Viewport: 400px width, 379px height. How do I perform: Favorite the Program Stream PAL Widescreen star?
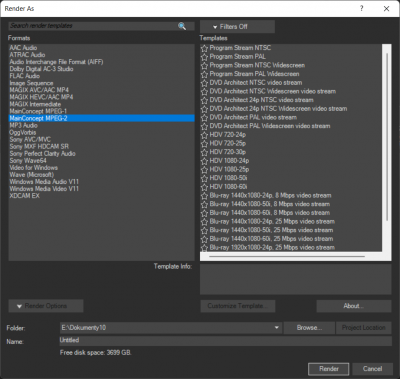pos(204,74)
